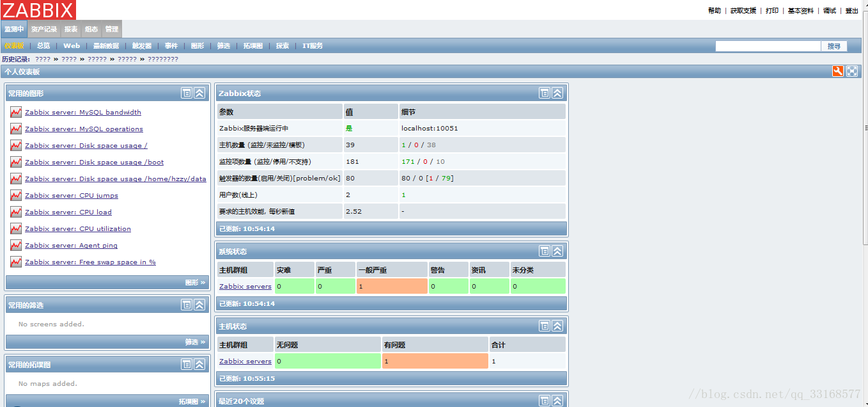Click graph icon beside Disk space usage /boot
The height and width of the screenshot is (407, 868).
16,162
